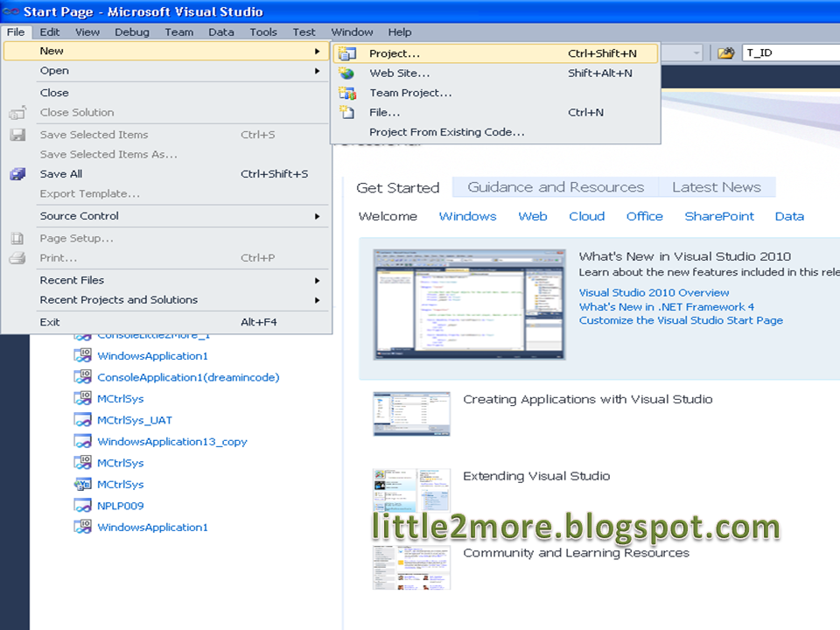Select File... entry in New submenu
The width and height of the screenshot is (840, 630).
[x=495, y=113]
